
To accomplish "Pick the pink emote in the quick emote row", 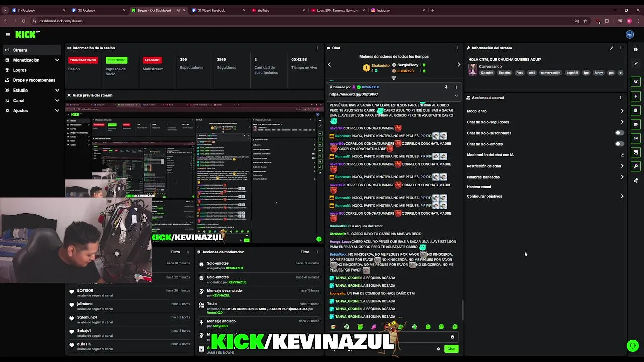I will coord(374,327).
